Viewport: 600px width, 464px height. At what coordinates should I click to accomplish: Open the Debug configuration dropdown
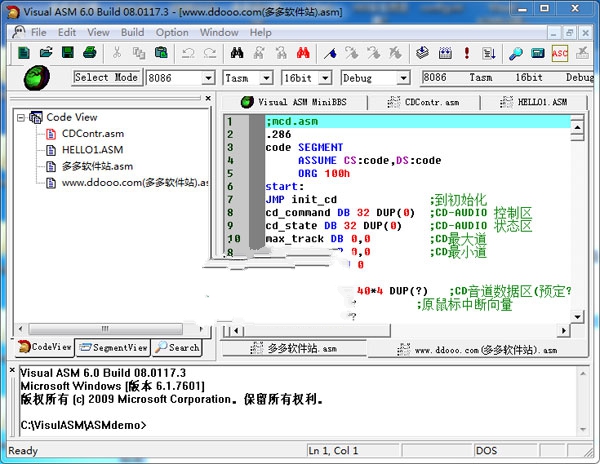pyautogui.click(x=403, y=78)
